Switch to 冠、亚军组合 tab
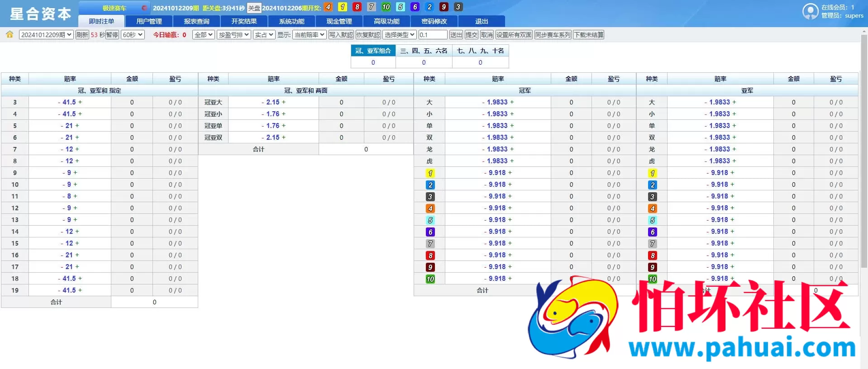Image resolution: width=868 pixels, height=369 pixels. pyautogui.click(x=373, y=51)
